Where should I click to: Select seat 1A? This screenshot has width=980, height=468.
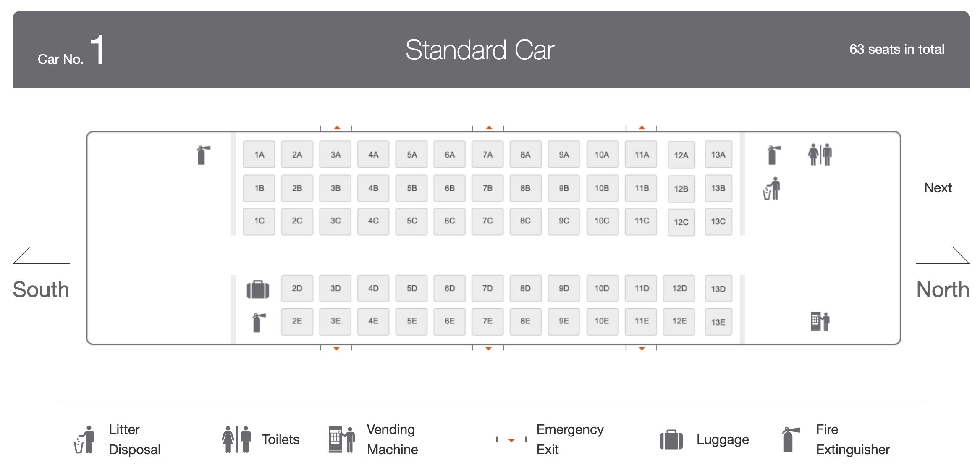click(x=259, y=155)
